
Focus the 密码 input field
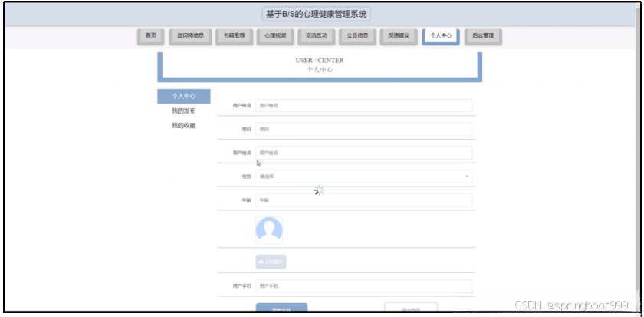point(364,129)
